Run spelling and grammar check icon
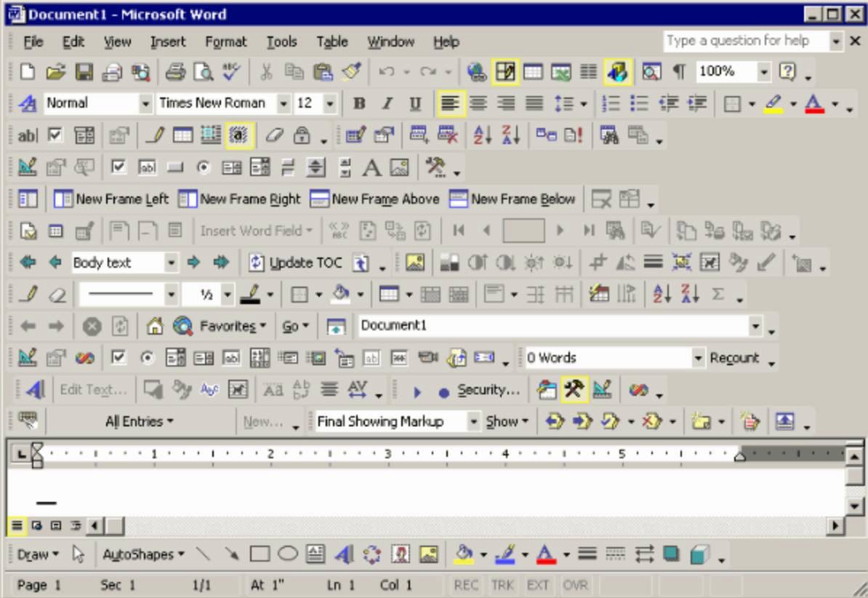Image resolution: width=868 pixels, height=598 pixels. (231, 71)
